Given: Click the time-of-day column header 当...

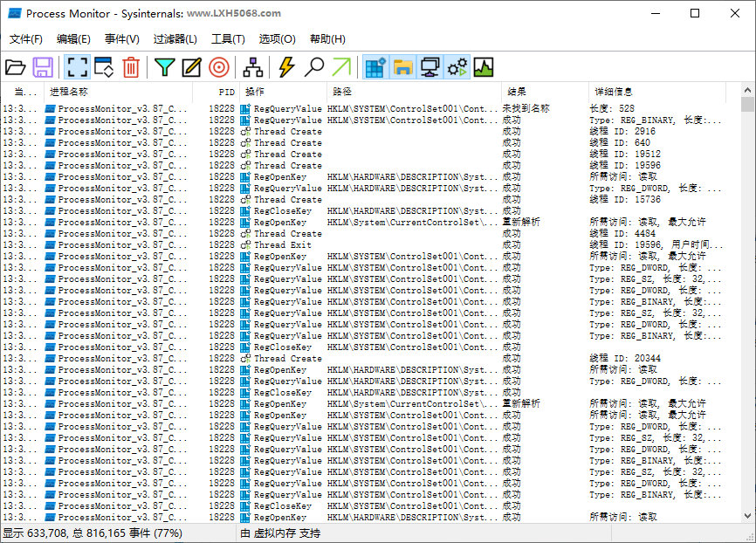Looking at the screenshot, I should click(24, 93).
